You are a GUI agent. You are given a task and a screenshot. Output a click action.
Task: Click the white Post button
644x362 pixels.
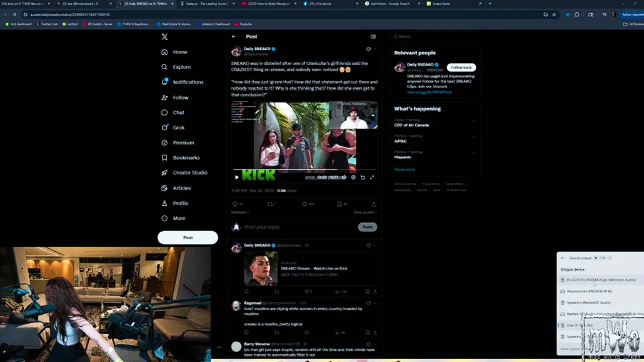pyautogui.click(x=188, y=237)
